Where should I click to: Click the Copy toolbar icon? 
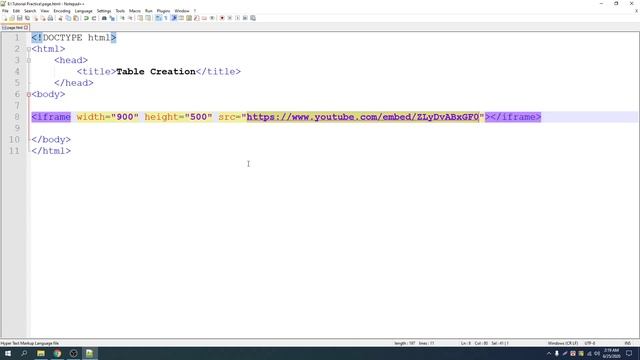(68, 18)
